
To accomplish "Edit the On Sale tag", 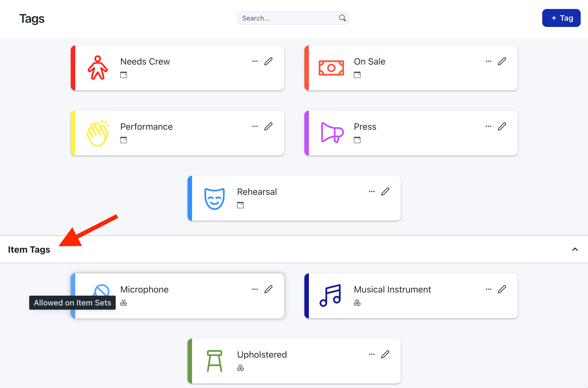I will coord(502,61).
